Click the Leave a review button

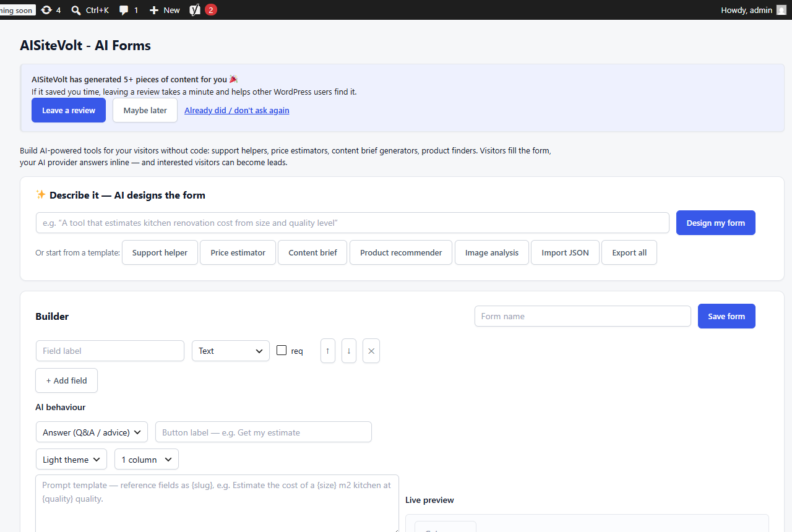point(69,110)
